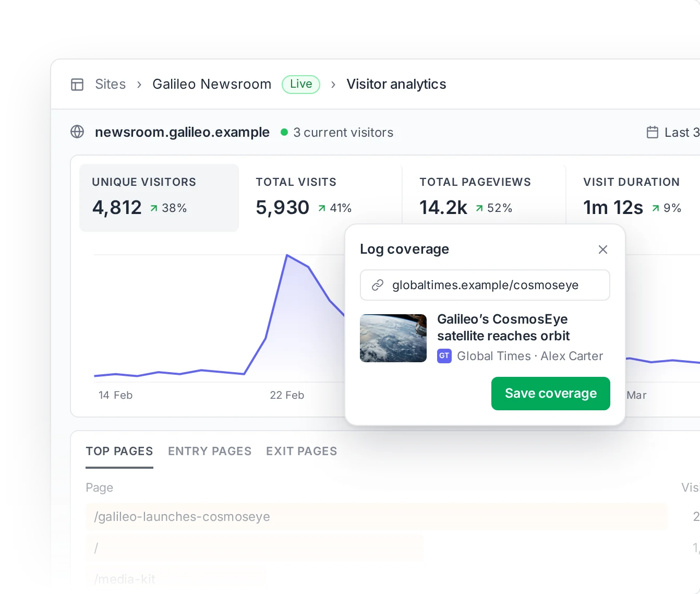Screen dimensions: 700x594
Task: Click the Save coverage button
Action: pyautogui.click(x=551, y=394)
